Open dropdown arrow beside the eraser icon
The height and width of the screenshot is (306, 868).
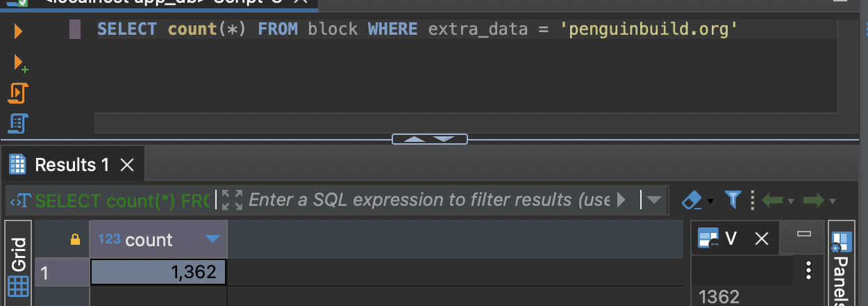[710, 202]
